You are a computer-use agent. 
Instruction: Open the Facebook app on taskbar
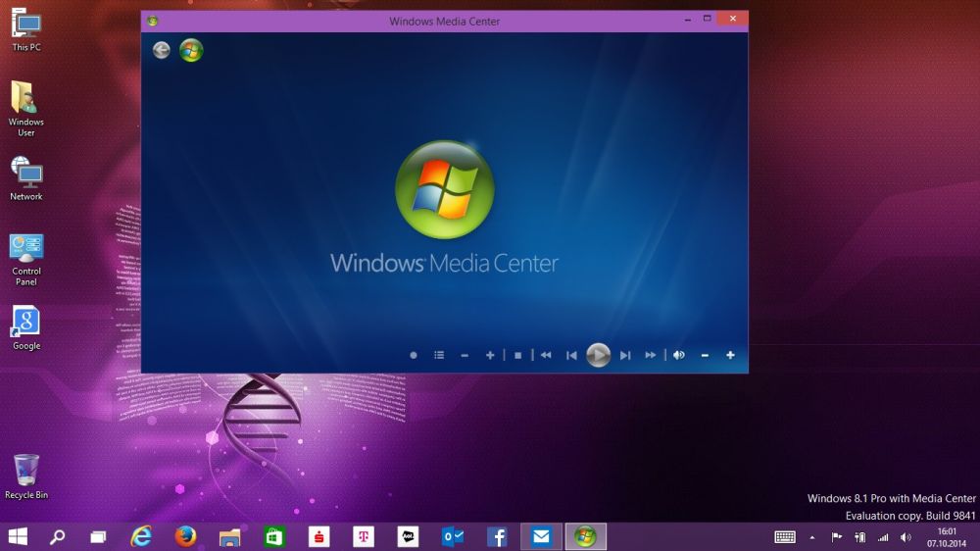[x=497, y=536]
